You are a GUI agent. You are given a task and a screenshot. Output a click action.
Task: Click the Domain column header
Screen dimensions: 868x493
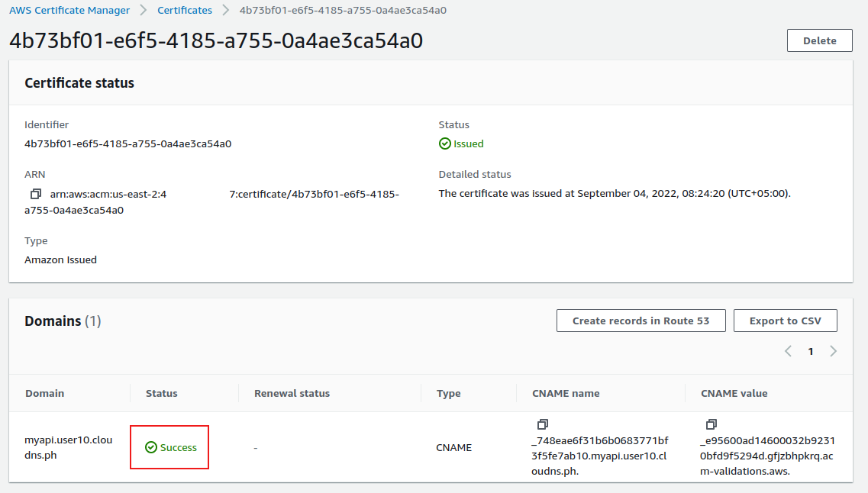coord(45,393)
